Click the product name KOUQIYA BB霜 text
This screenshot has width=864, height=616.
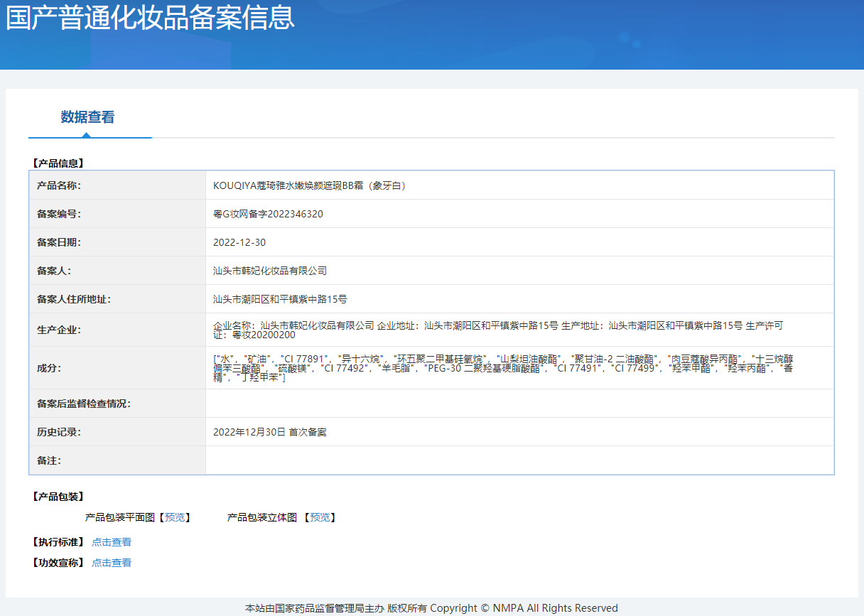click(x=309, y=185)
